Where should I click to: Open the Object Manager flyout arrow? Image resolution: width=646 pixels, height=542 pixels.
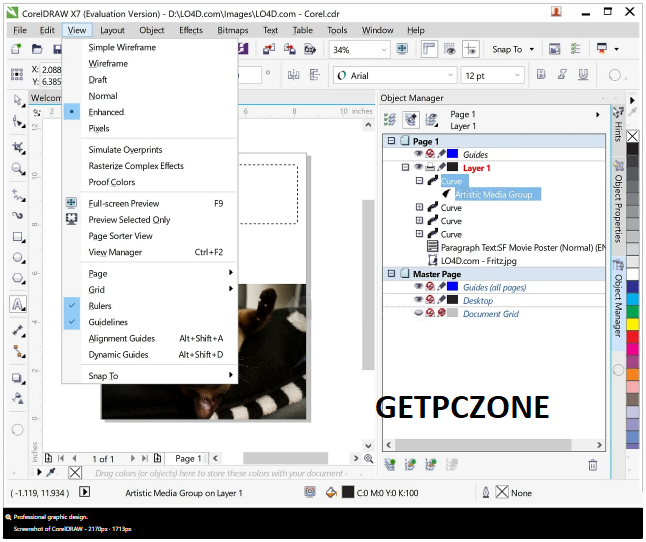click(x=598, y=114)
